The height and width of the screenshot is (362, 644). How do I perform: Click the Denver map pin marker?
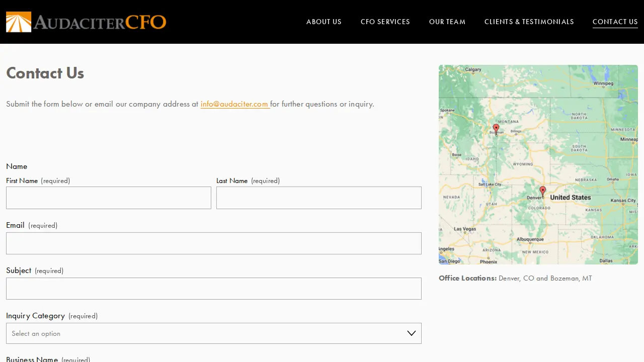coord(542,191)
